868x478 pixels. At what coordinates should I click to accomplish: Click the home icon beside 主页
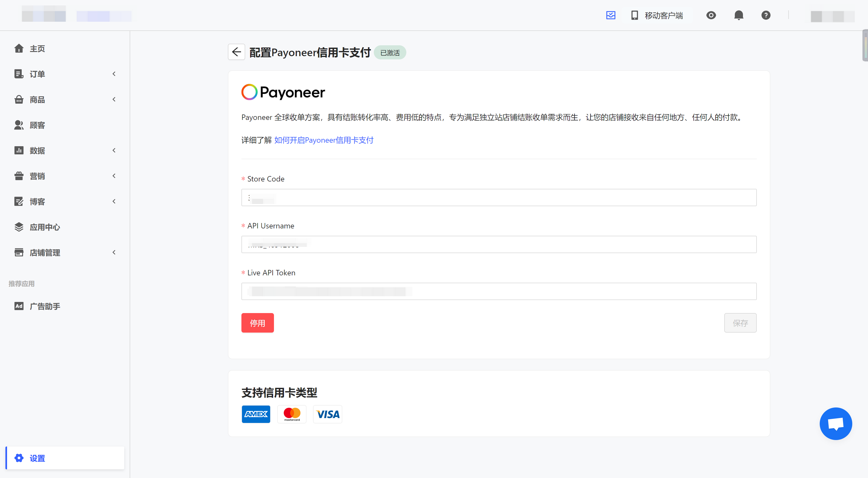pyautogui.click(x=19, y=49)
